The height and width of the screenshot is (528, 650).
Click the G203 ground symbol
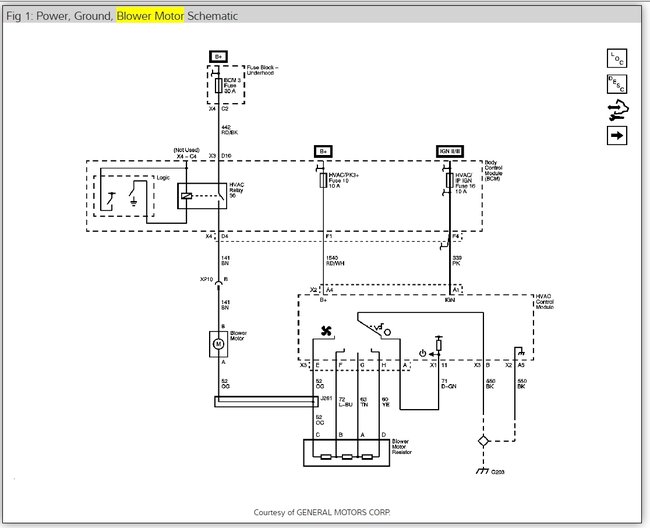(x=482, y=471)
